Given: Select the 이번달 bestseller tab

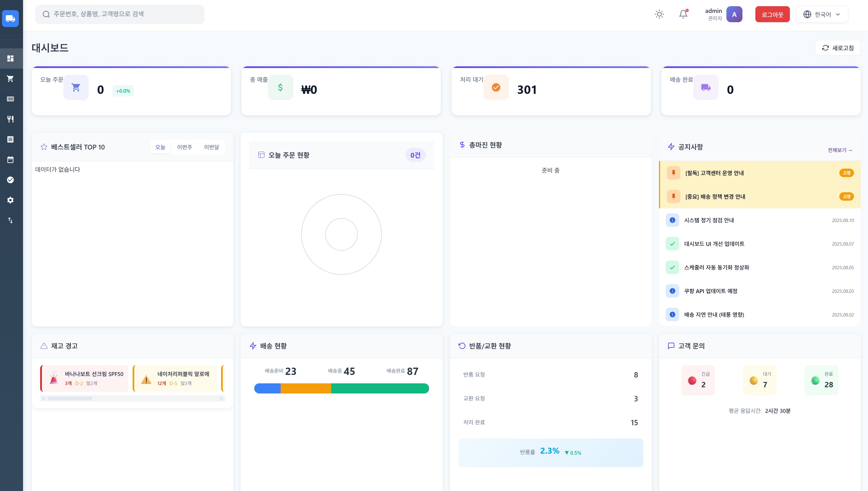Looking at the screenshot, I should click(x=211, y=147).
